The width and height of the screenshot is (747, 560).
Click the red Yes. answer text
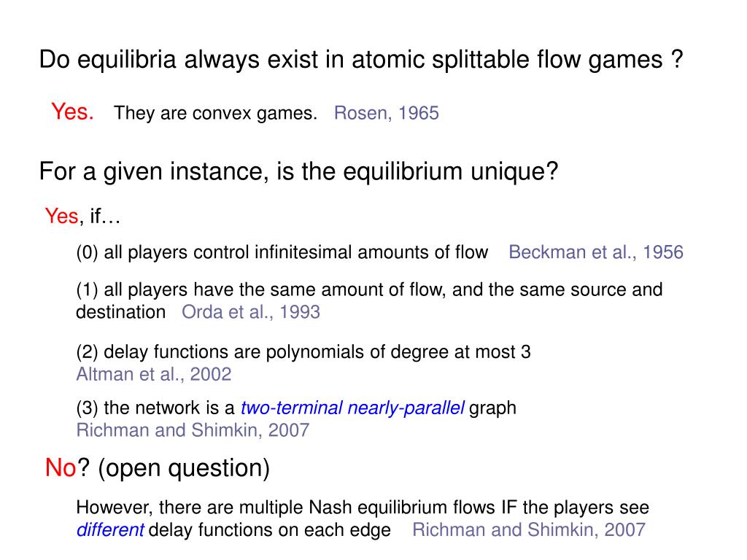click(x=72, y=112)
